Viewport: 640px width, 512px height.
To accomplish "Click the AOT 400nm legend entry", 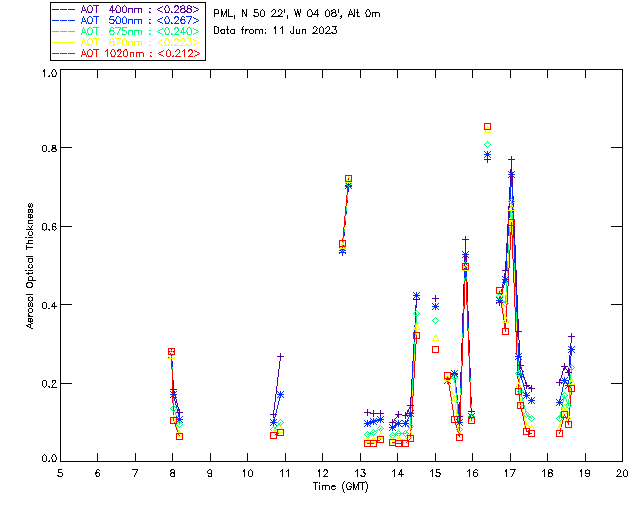I will [127, 9].
